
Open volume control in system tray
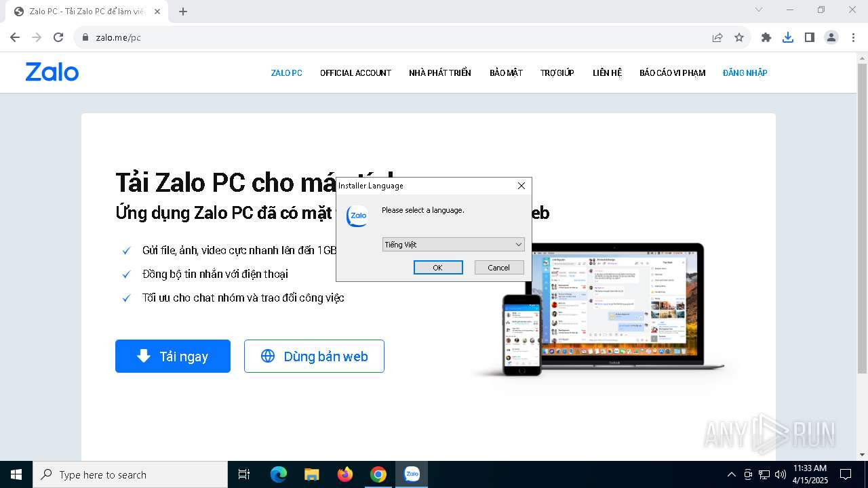click(781, 474)
